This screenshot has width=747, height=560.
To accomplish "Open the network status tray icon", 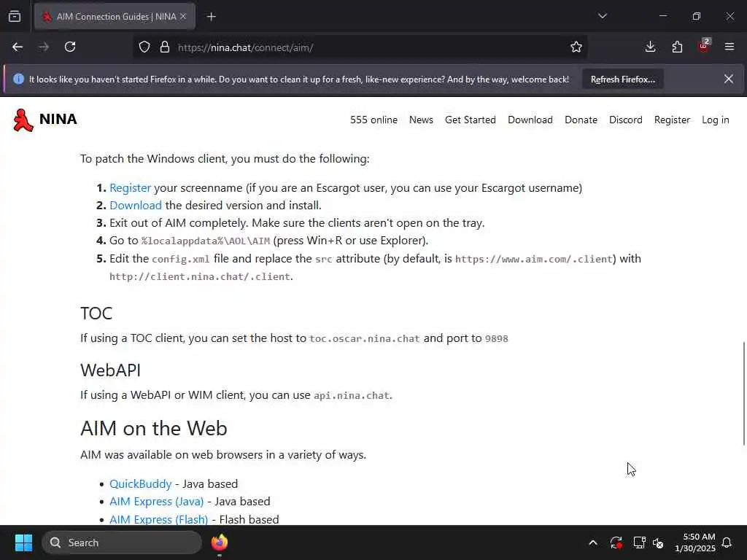I will pyautogui.click(x=639, y=542).
